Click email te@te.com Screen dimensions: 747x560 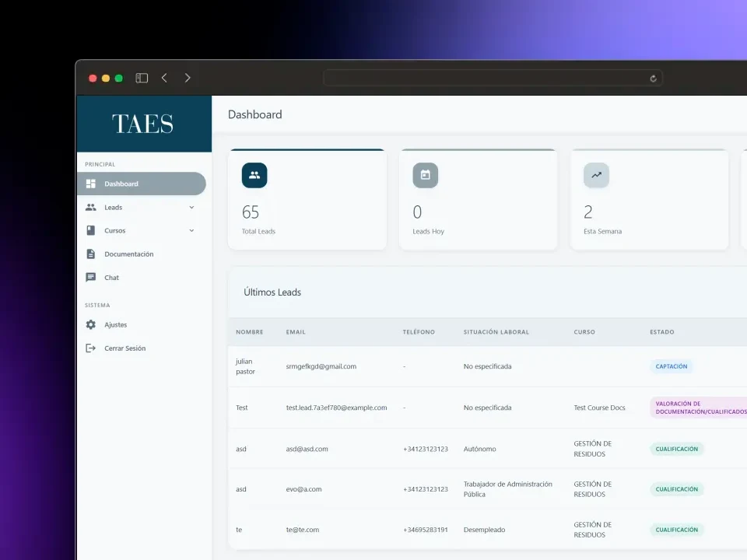coord(303,530)
